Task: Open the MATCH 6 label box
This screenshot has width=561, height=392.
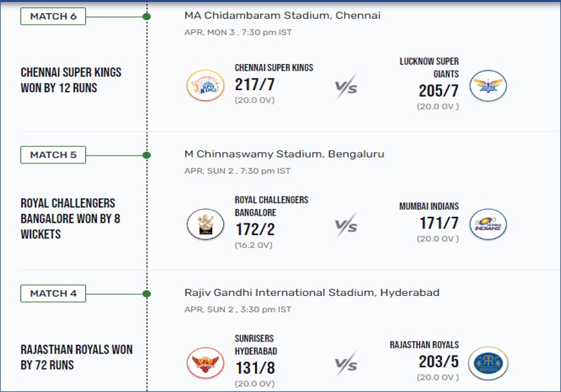Action: coord(53,16)
